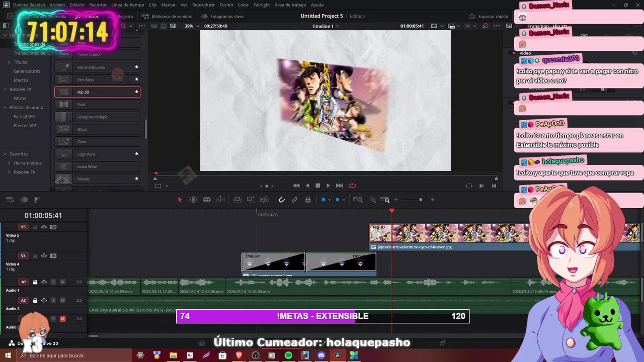Add a flag with the blue flag icon

click(x=323, y=200)
